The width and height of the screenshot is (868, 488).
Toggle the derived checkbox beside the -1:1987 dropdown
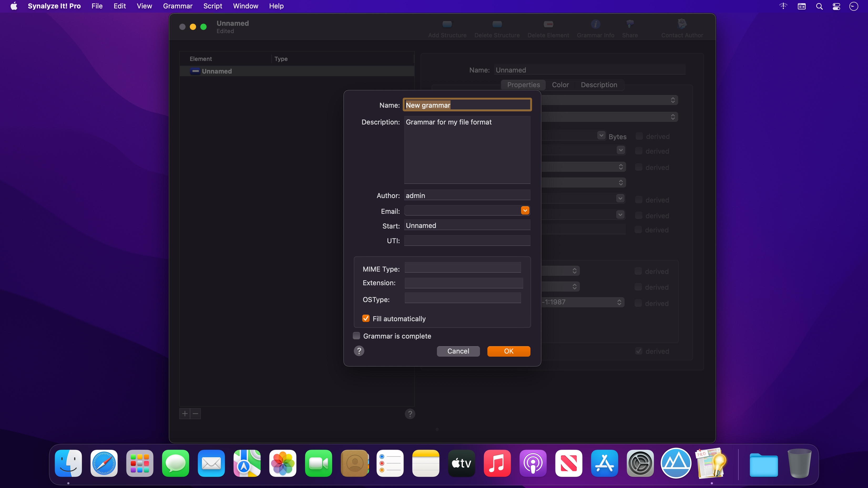(x=638, y=303)
